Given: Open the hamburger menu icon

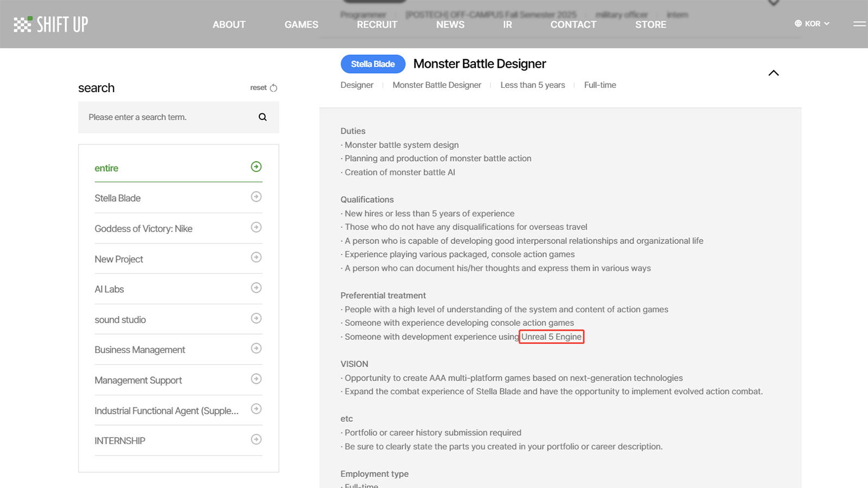Looking at the screenshot, I should [x=860, y=24].
